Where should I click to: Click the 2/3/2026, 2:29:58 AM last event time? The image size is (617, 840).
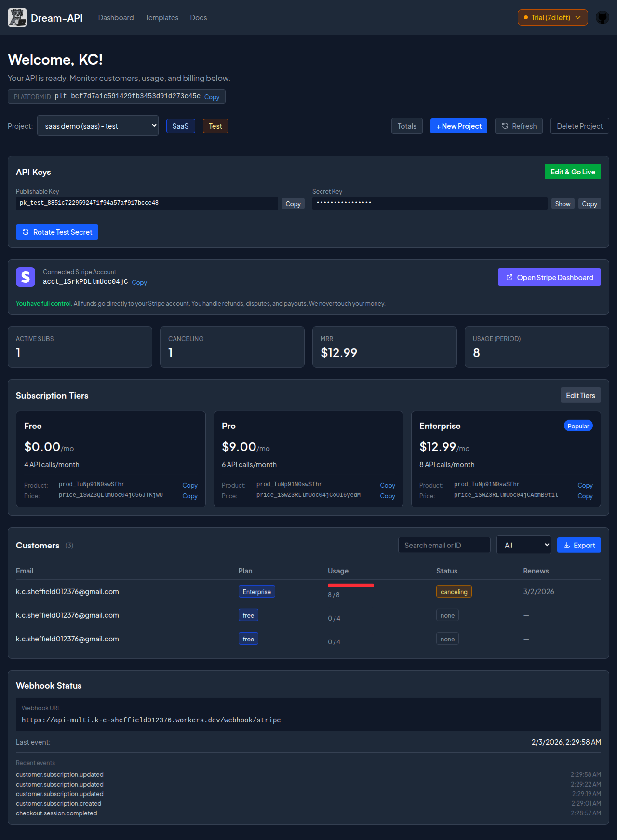(566, 742)
